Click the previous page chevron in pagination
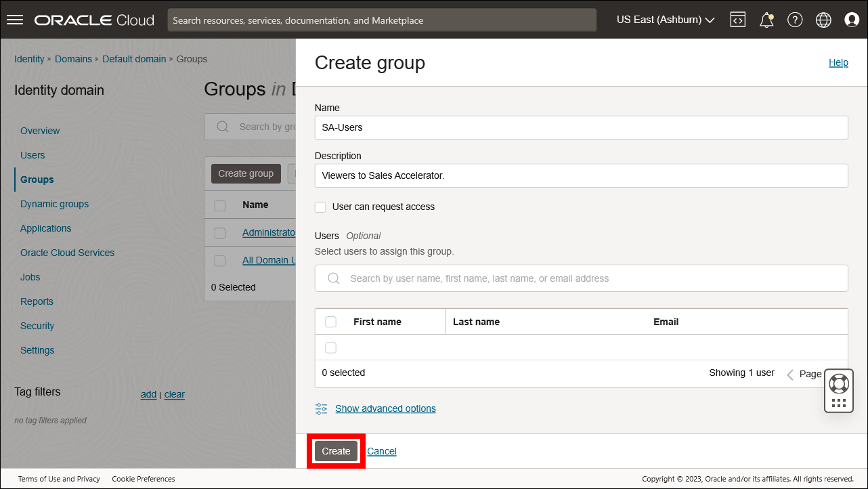This screenshot has width=868, height=489. click(x=789, y=373)
